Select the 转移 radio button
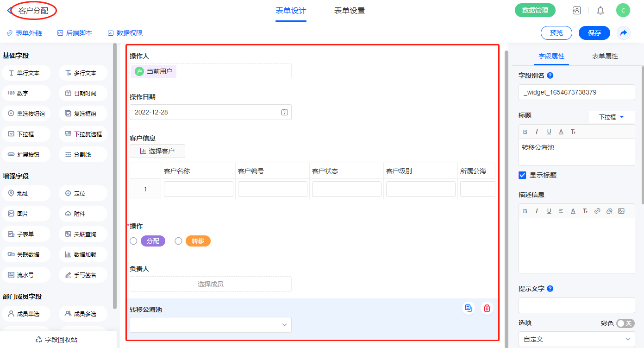The height and width of the screenshot is (348, 644). (x=178, y=241)
